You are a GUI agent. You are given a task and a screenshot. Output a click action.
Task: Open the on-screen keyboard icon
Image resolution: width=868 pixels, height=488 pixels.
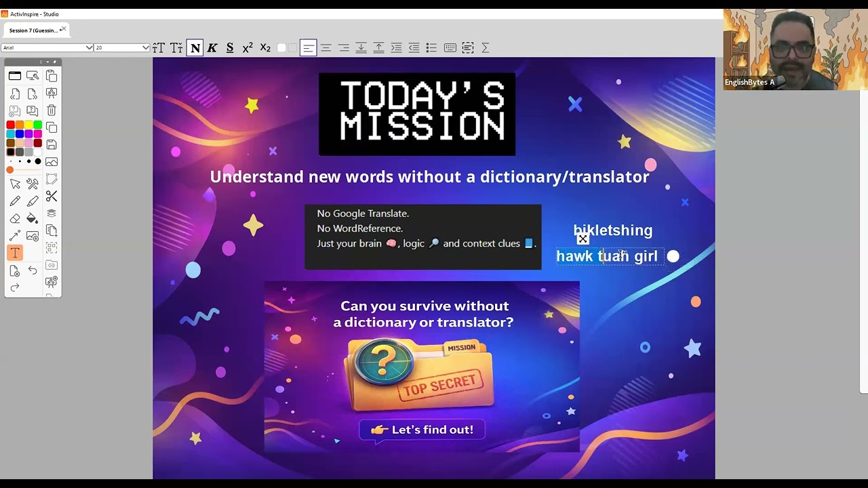[450, 47]
